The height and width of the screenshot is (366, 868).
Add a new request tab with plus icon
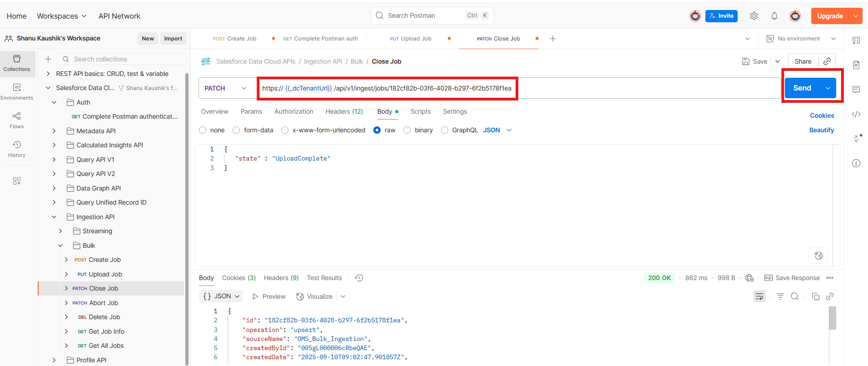pyautogui.click(x=552, y=39)
